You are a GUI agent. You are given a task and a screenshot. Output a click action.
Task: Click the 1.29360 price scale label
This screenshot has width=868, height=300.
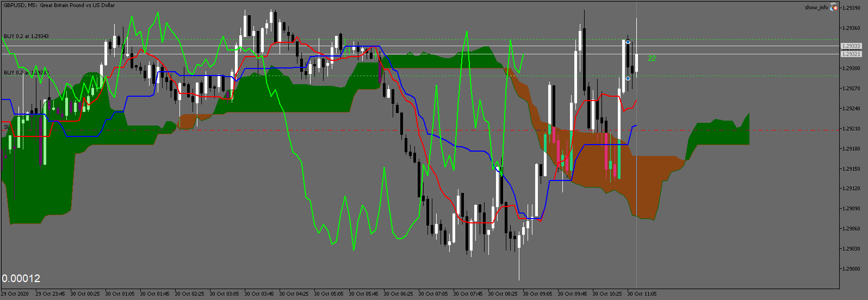(851, 28)
